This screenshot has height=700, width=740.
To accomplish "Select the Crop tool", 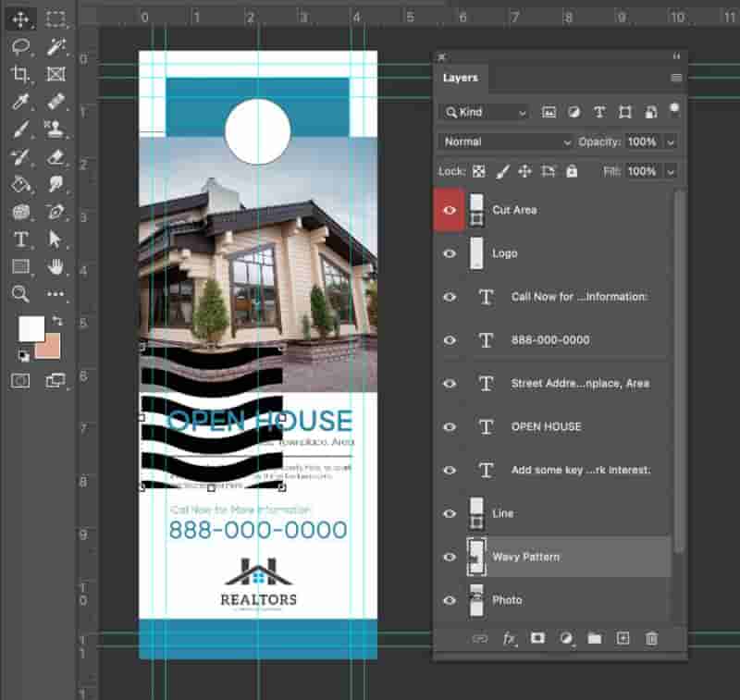I will click(x=20, y=74).
